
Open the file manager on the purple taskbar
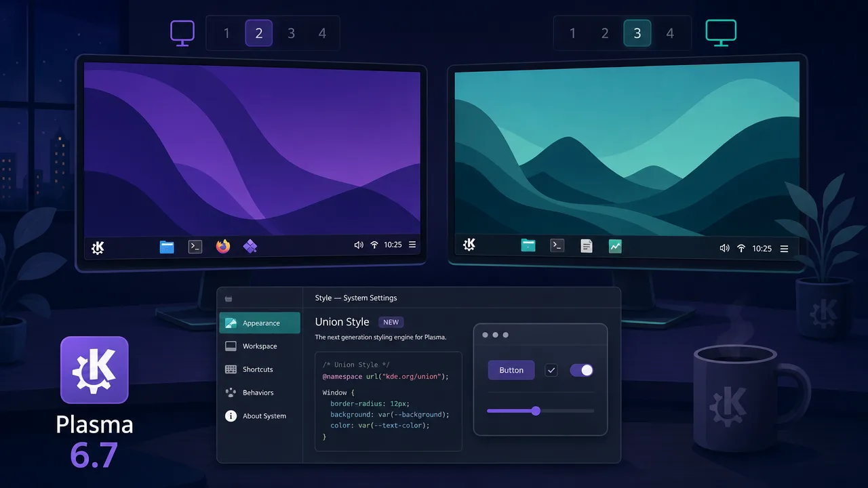point(167,247)
